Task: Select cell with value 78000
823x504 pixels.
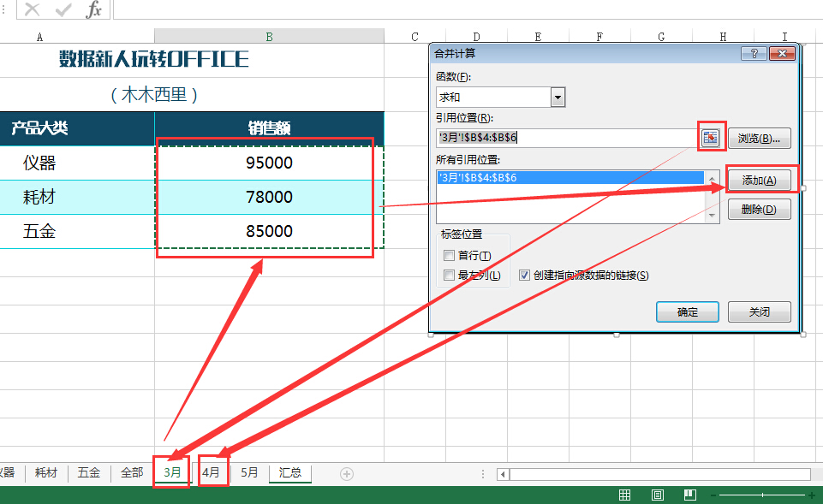Action: pos(269,197)
